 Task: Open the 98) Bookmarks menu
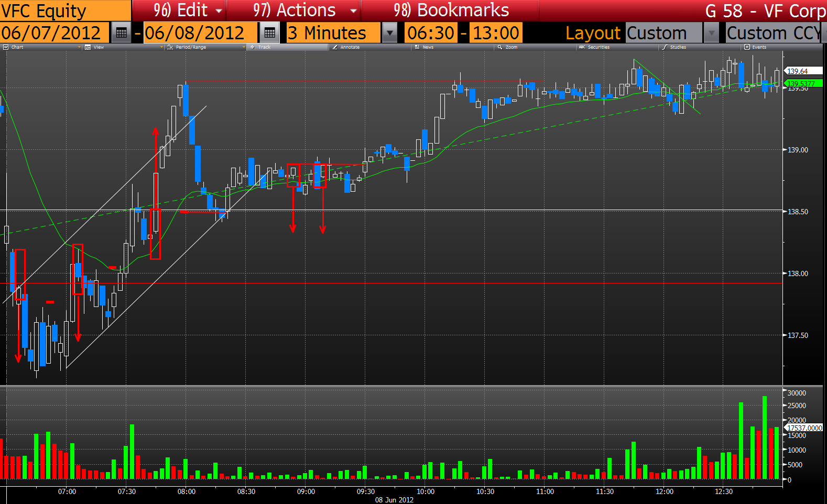451,10
